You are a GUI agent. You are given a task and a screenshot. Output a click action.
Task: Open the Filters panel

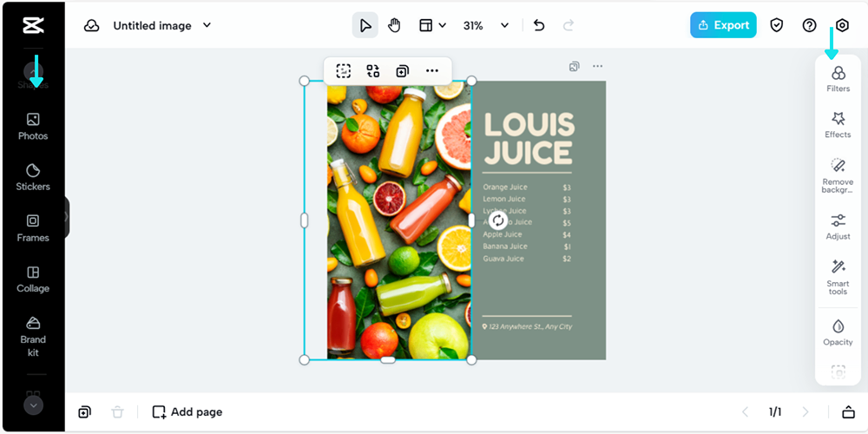[x=838, y=79]
